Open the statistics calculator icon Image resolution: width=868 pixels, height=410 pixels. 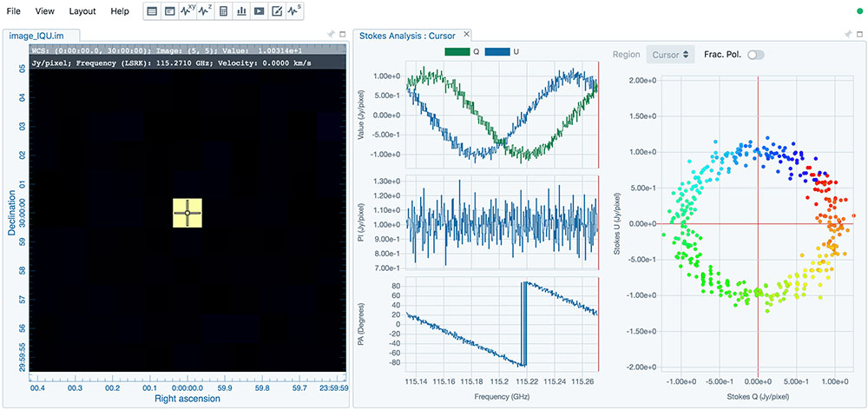click(x=223, y=11)
